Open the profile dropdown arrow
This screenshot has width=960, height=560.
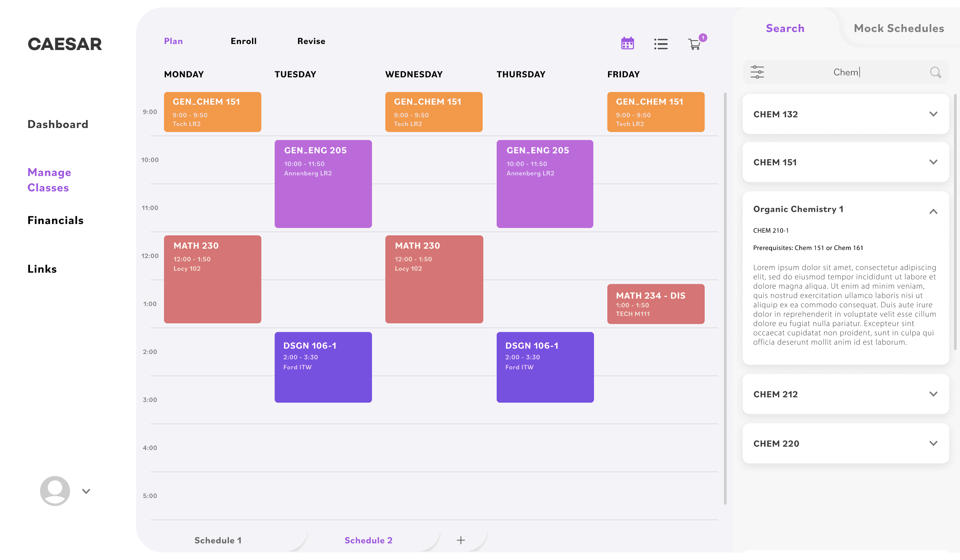pos(86,491)
